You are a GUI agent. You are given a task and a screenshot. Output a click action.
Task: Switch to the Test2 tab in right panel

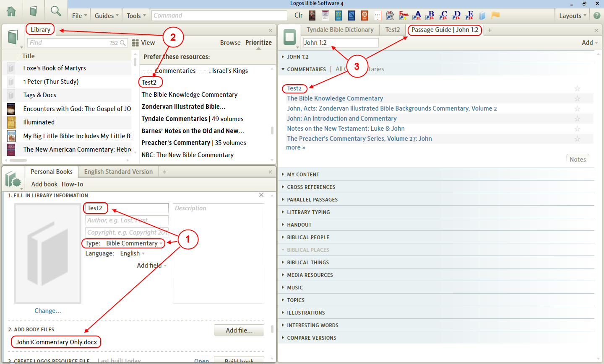tap(393, 30)
